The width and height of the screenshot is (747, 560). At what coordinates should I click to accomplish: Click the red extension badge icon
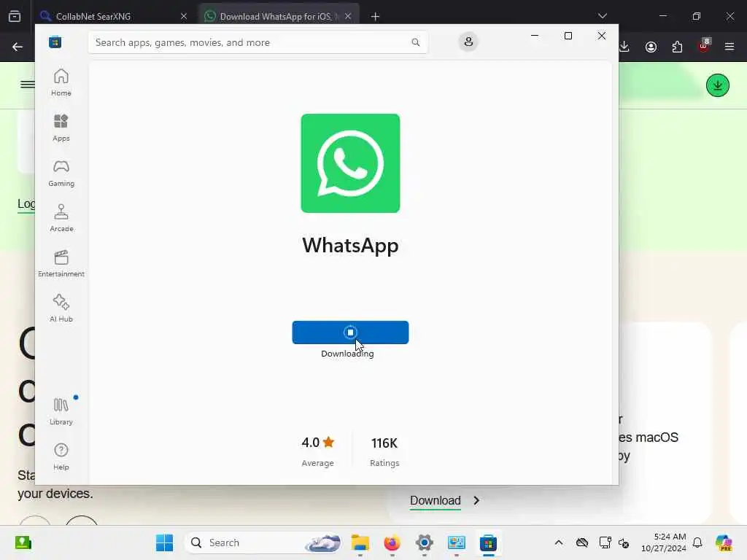coord(704,45)
